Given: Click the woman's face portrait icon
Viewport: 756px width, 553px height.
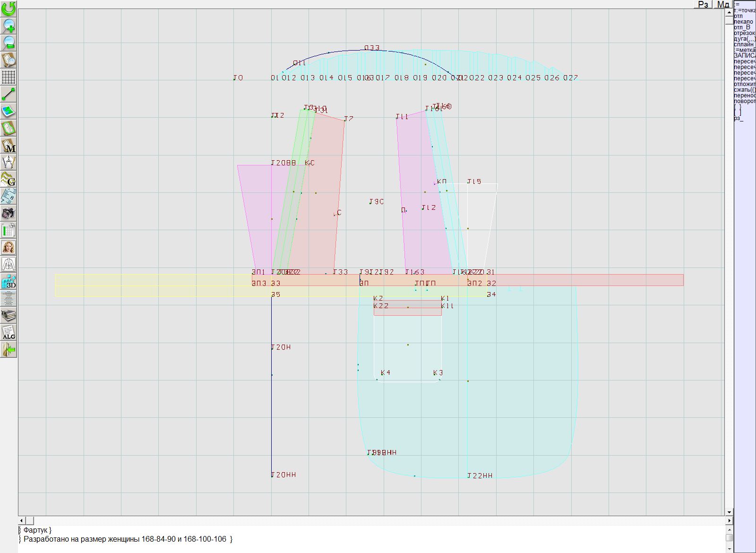Looking at the screenshot, I should point(9,247).
